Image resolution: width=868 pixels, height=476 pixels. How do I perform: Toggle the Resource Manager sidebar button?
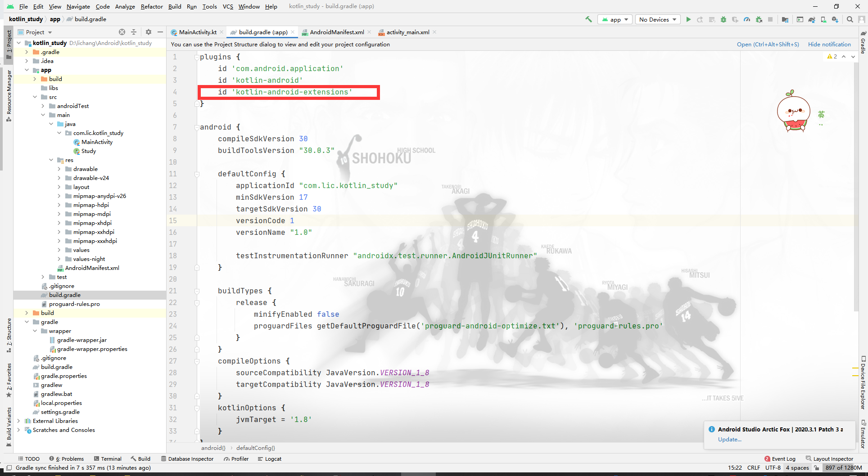9,96
